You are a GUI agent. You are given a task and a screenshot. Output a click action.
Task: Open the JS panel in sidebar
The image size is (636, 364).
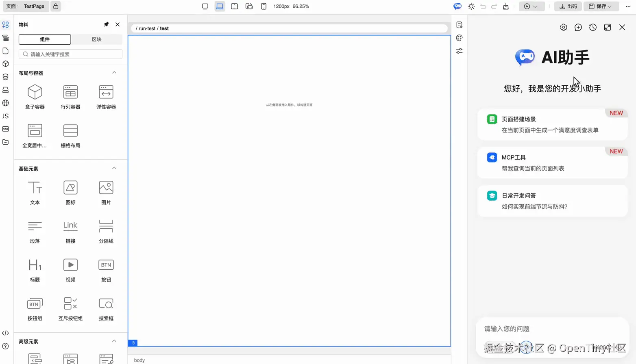pos(5,116)
